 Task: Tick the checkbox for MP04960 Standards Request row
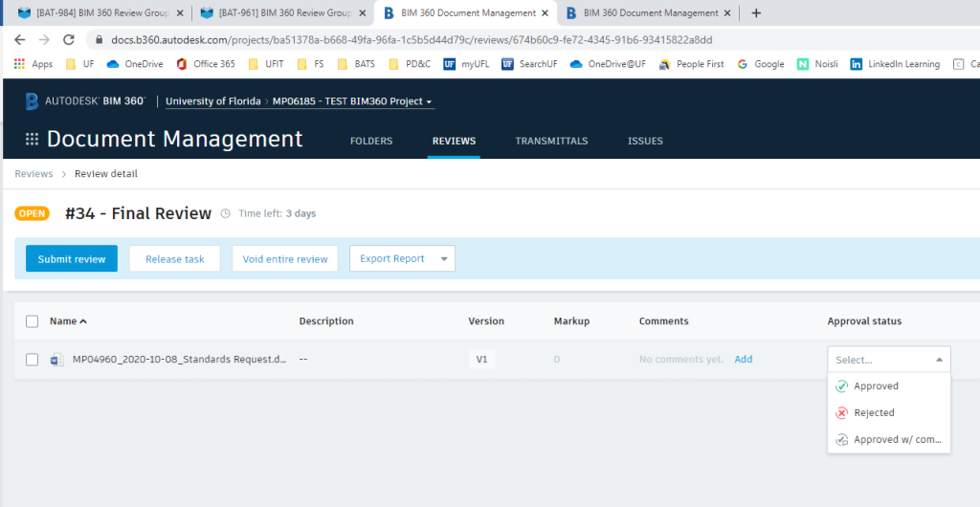pos(32,360)
